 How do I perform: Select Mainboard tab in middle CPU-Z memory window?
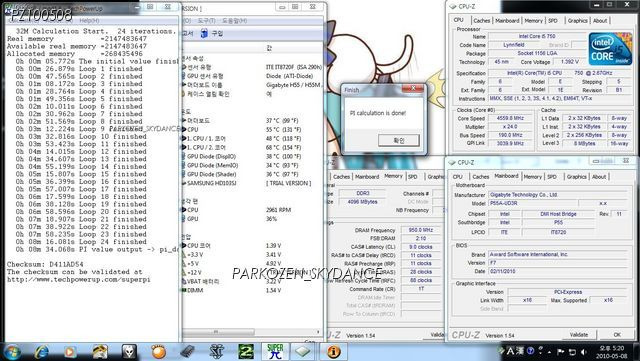pos(367,176)
